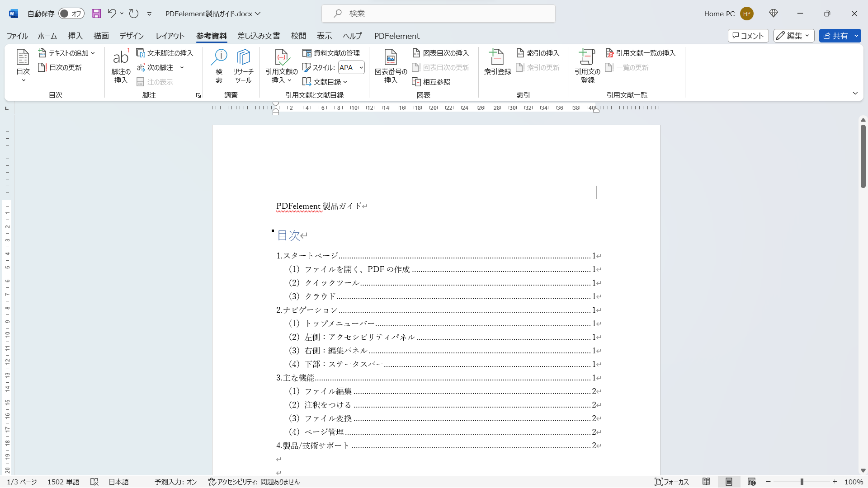868x488 pixels.
Task: Undo the last action
Action: (112, 14)
